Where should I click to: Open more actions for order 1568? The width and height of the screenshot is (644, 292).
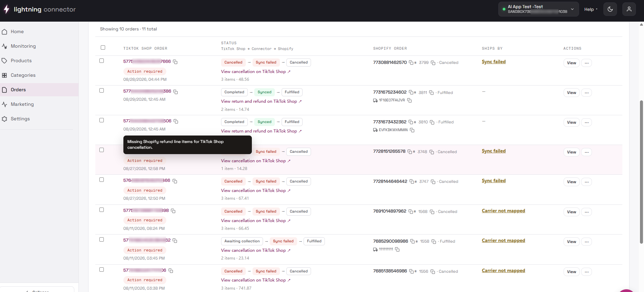(587, 212)
